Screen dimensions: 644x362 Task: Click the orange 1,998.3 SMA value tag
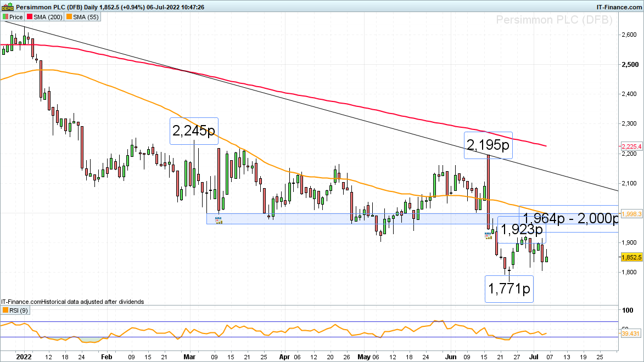631,214
